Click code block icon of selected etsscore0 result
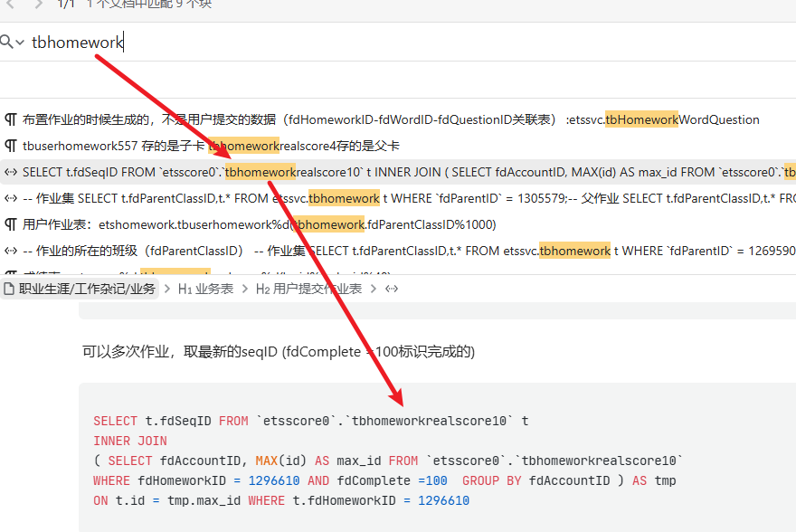The height and width of the screenshot is (532, 796). 11,173
